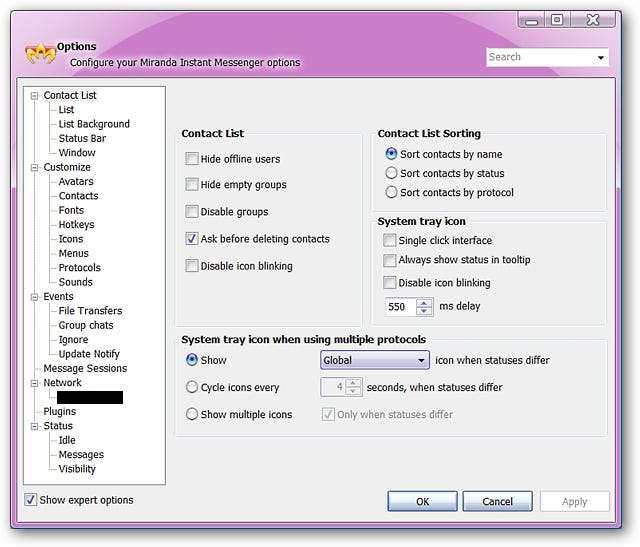Select Update Notify in tree
640x547 pixels.
tap(89, 354)
